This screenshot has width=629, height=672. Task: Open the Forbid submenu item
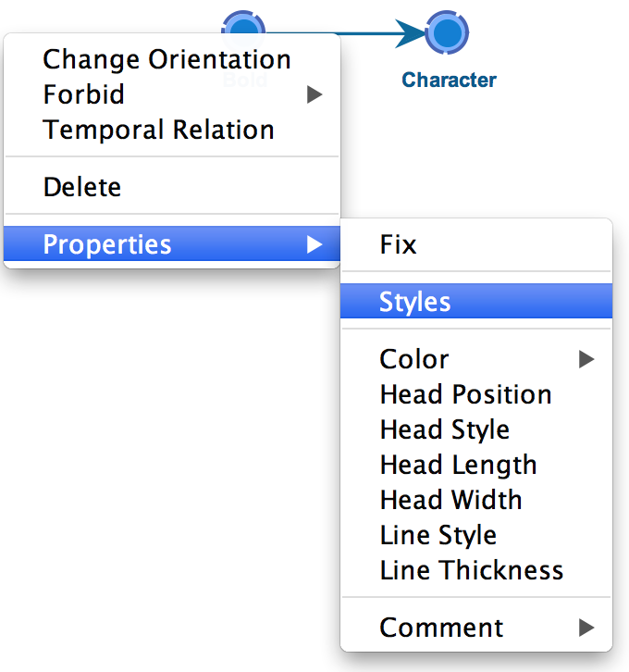click(172, 94)
